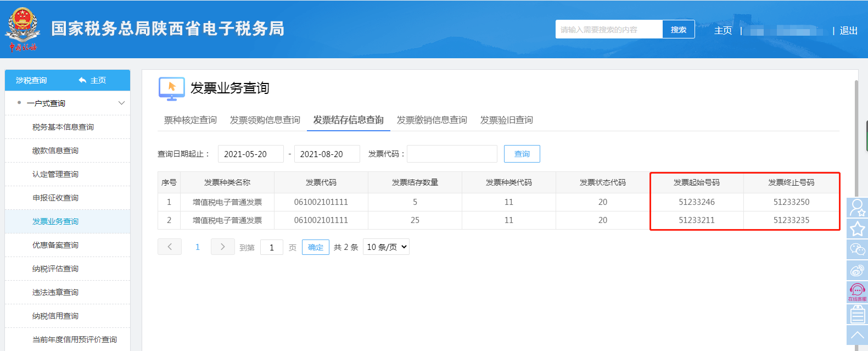Viewport: 868px width, 351px height.
Task: Open the 10 条/页 page size dropdown
Action: pyautogui.click(x=386, y=247)
